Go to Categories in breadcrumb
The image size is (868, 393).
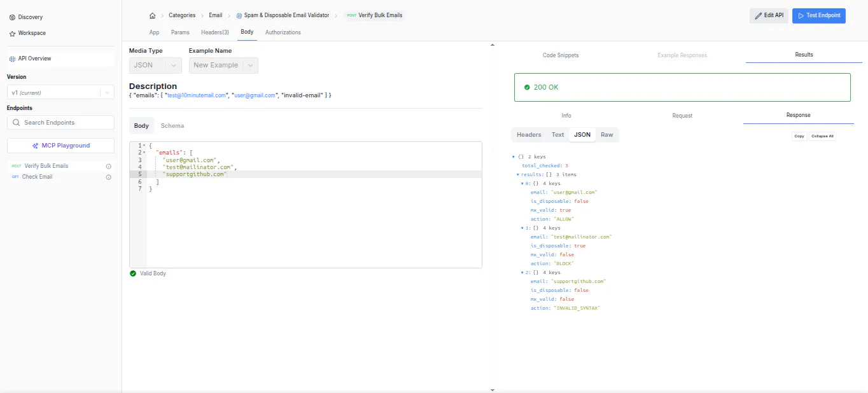tap(182, 15)
